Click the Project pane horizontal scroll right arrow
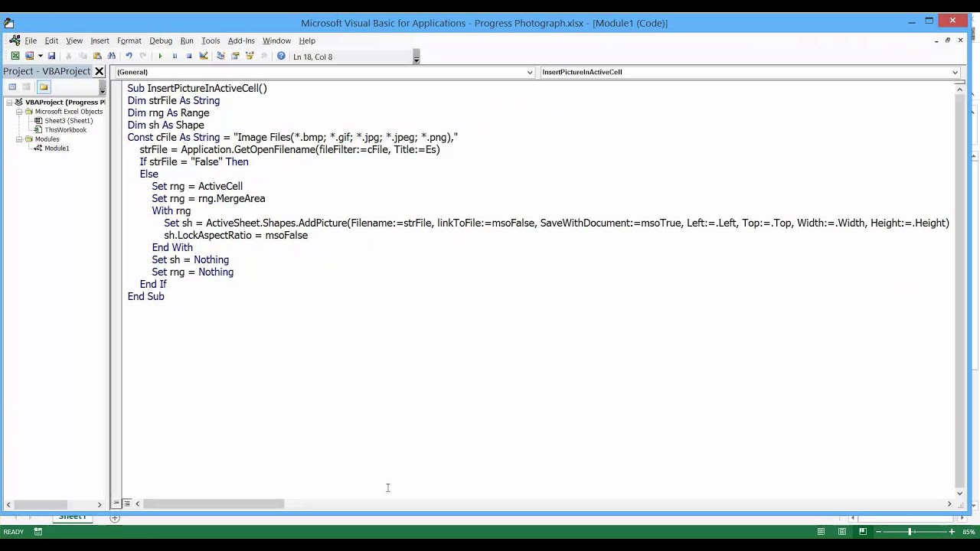980x551 pixels. pos(99,504)
